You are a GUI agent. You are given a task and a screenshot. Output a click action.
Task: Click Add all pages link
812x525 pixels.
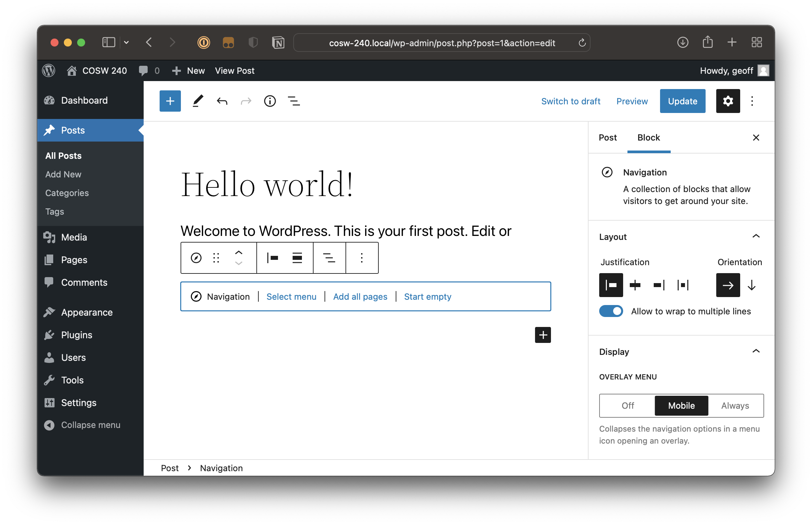pos(360,297)
